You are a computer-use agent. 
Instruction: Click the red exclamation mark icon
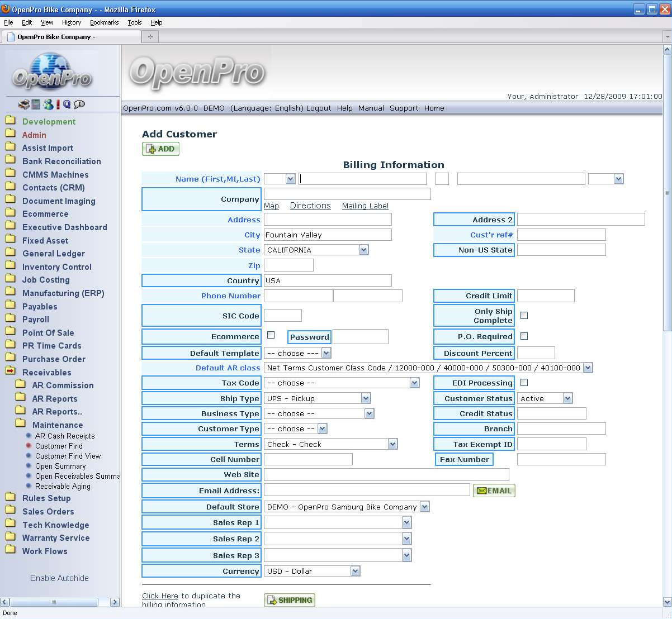[x=58, y=104]
